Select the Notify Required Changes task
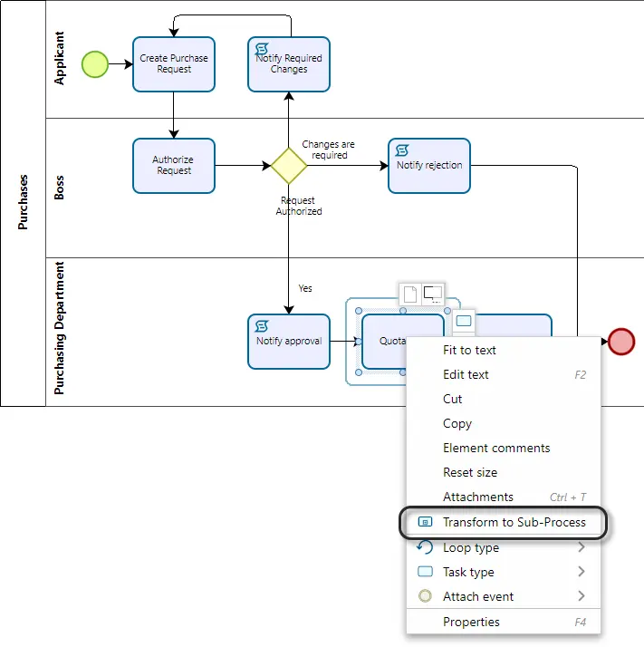 [289, 64]
